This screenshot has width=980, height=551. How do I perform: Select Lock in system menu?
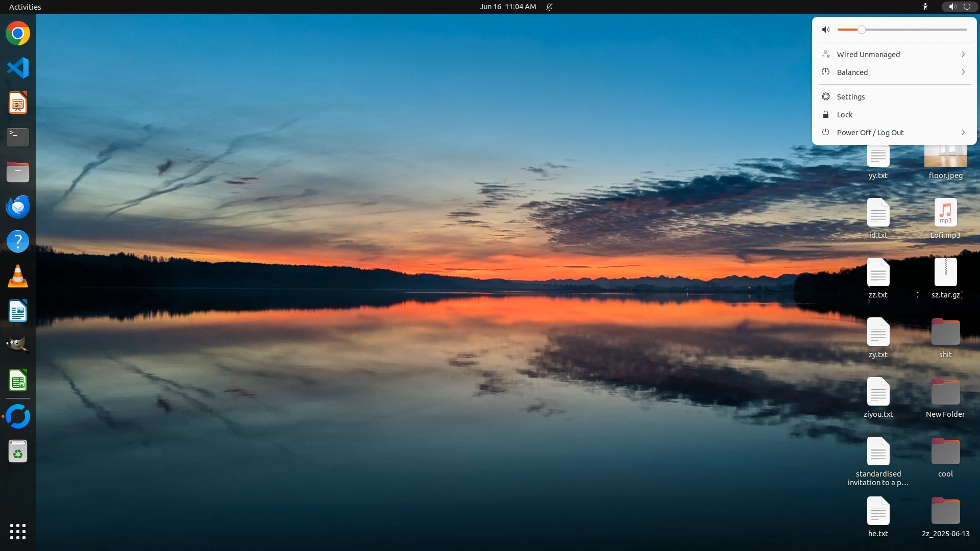844,115
